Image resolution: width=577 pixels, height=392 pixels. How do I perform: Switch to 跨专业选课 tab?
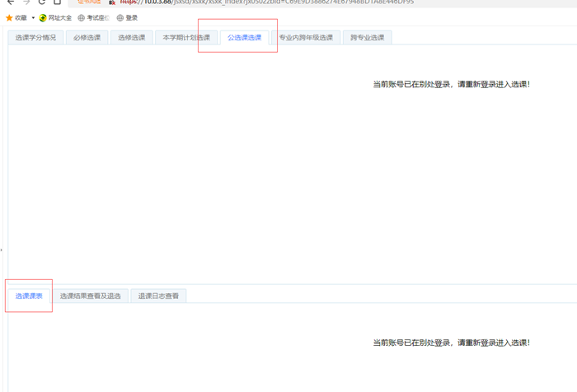pos(367,38)
